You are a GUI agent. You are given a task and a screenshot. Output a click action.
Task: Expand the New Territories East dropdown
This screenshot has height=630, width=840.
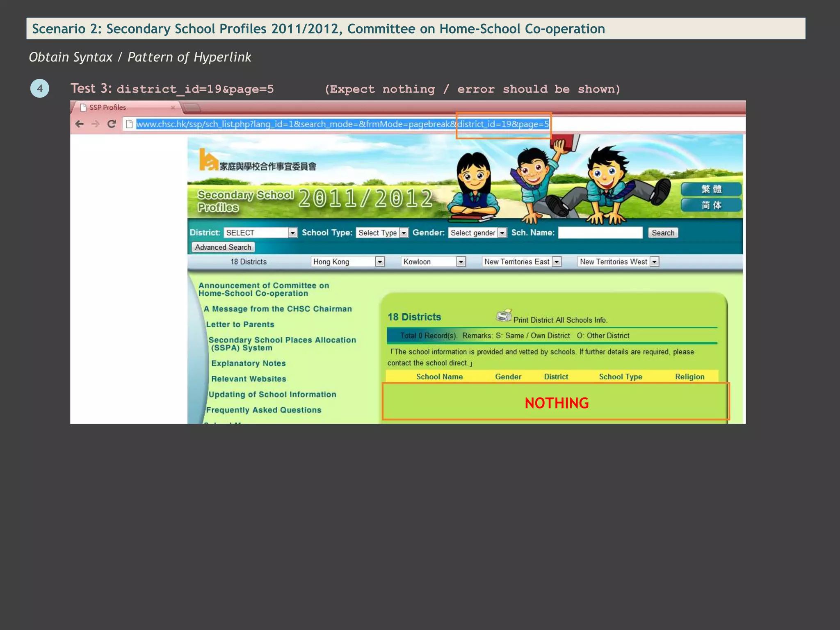(x=521, y=262)
